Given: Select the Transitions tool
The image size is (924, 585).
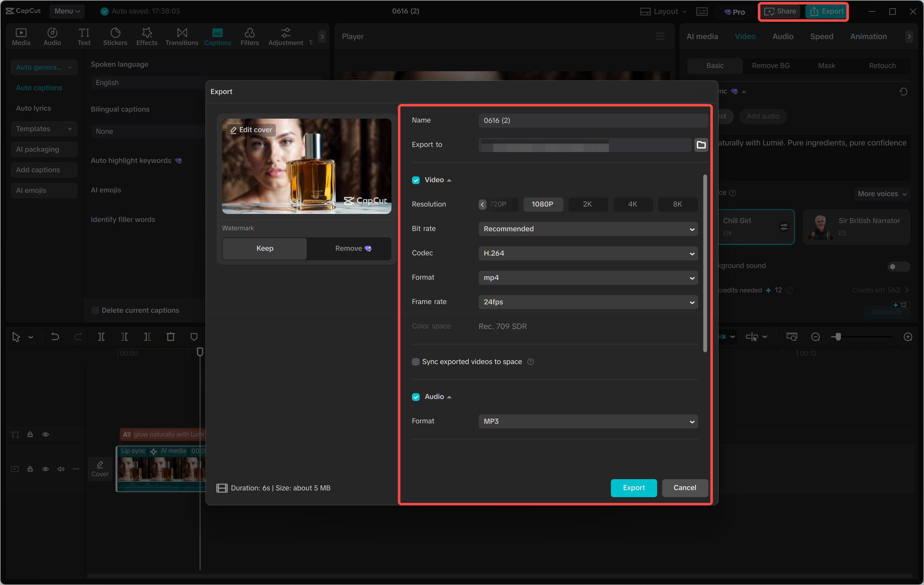Looking at the screenshot, I should pyautogui.click(x=182, y=37).
